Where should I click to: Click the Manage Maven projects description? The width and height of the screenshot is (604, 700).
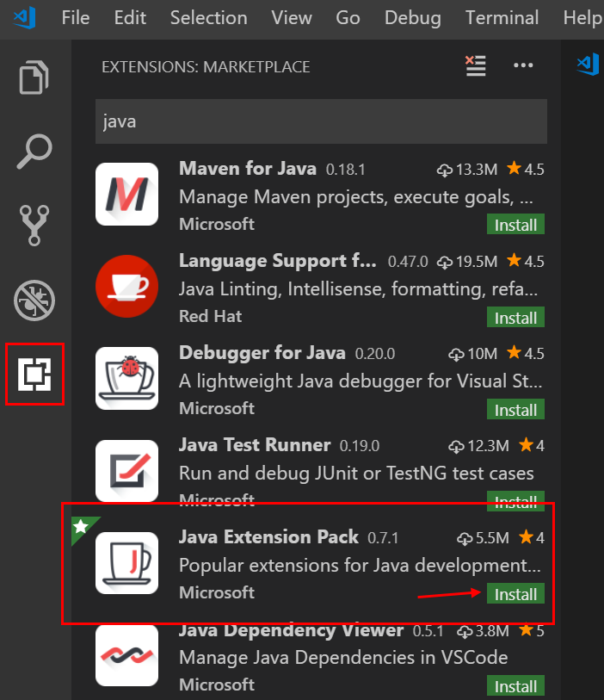356,197
